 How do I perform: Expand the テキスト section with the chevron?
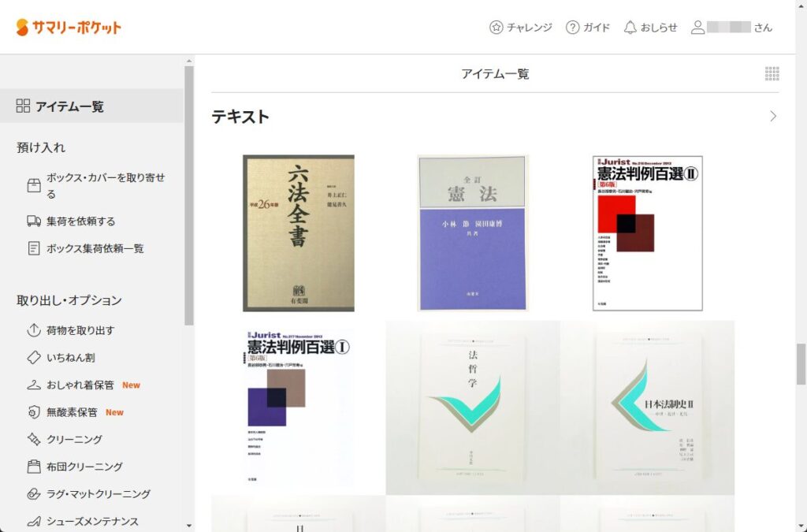(772, 117)
